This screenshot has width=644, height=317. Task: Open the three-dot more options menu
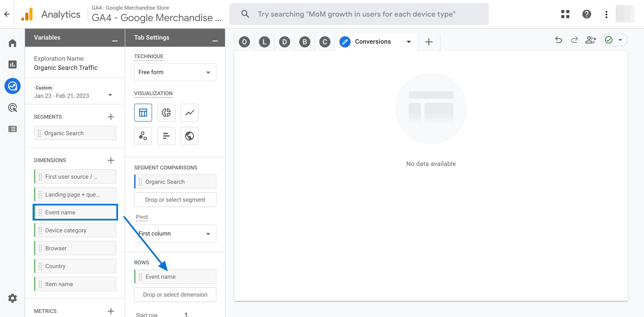[606, 14]
